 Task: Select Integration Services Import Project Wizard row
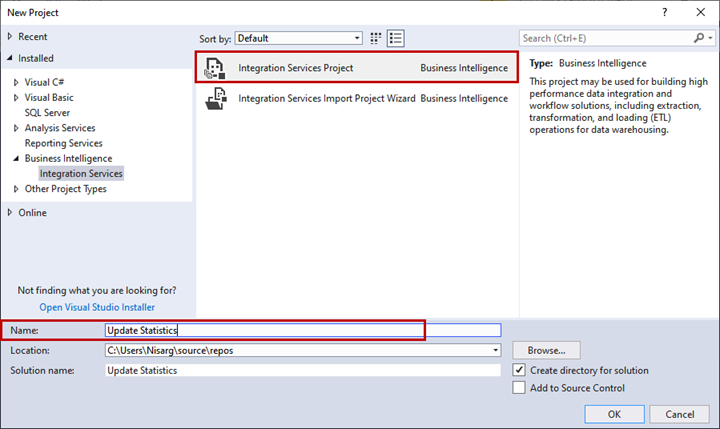click(357, 98)
